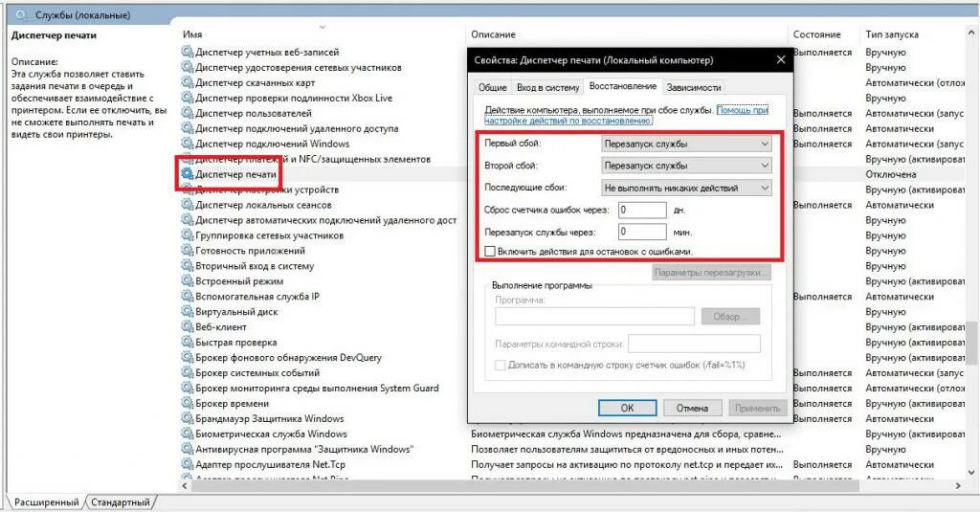Click gear icon of Вторичный вход в систему
This screenshot has height=512, width=980.
click(188, 266)
